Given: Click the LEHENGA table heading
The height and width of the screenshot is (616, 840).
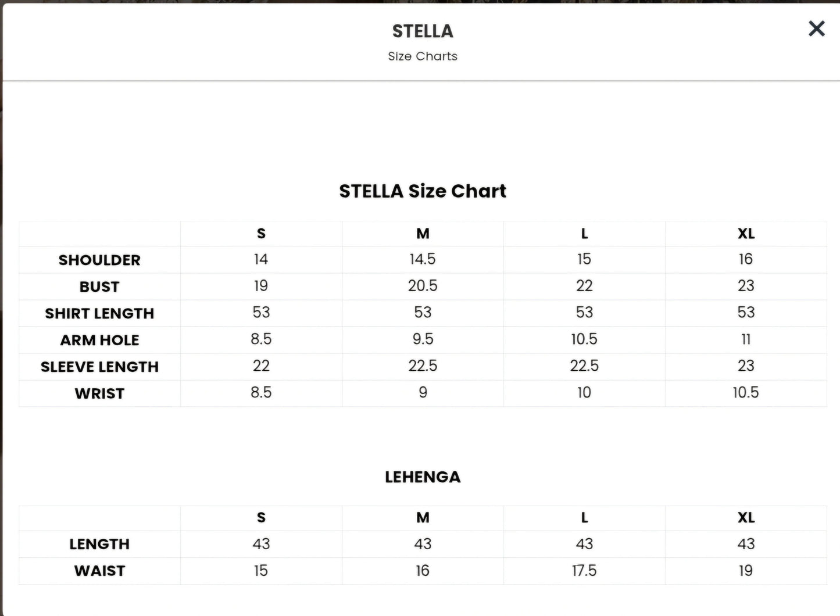Looking at the screenshot, I should (423, 477).
